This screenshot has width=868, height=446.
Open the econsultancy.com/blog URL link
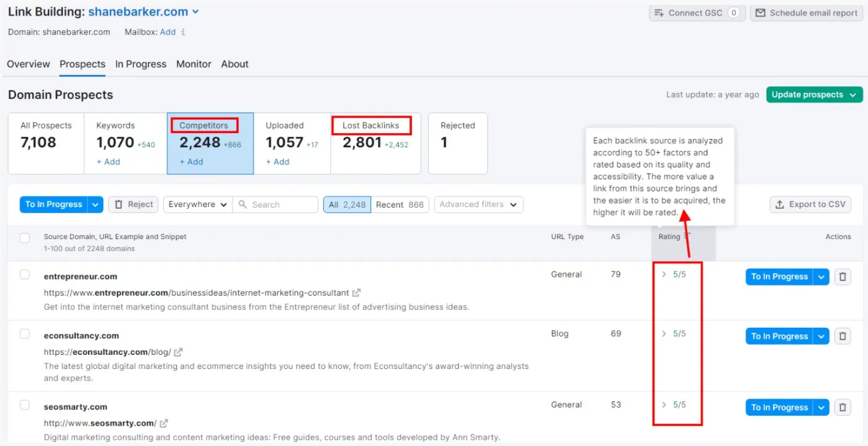(107, 352)
